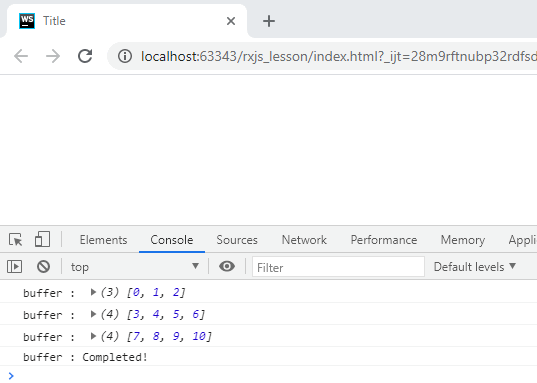Image resolution: width=537 pixels, height=383 pixels.
Task: Open the partially visible Application panel
Action: tap(522, 240)
